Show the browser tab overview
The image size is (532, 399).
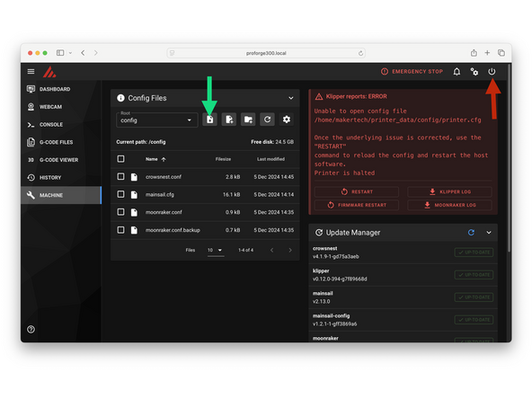click(x=501, y=53)
